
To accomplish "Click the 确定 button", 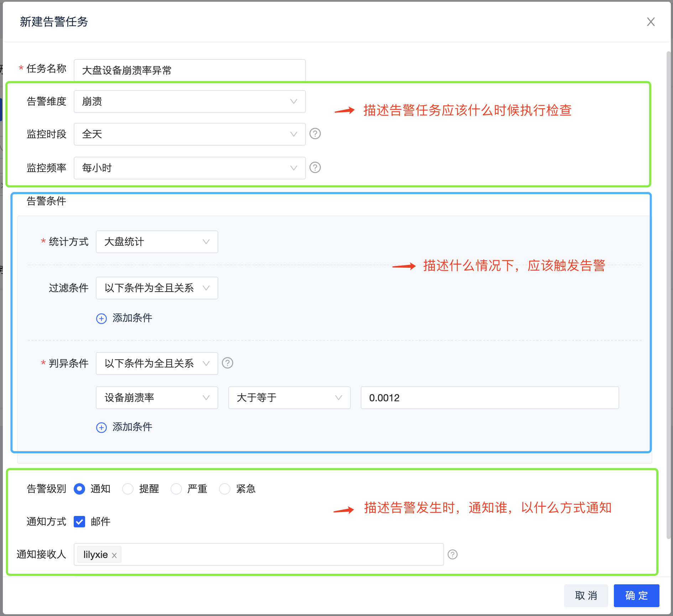I will point(637,596).
